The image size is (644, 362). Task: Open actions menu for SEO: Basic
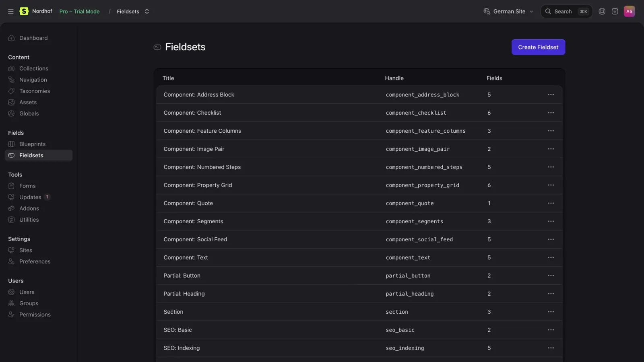point(551,330)
